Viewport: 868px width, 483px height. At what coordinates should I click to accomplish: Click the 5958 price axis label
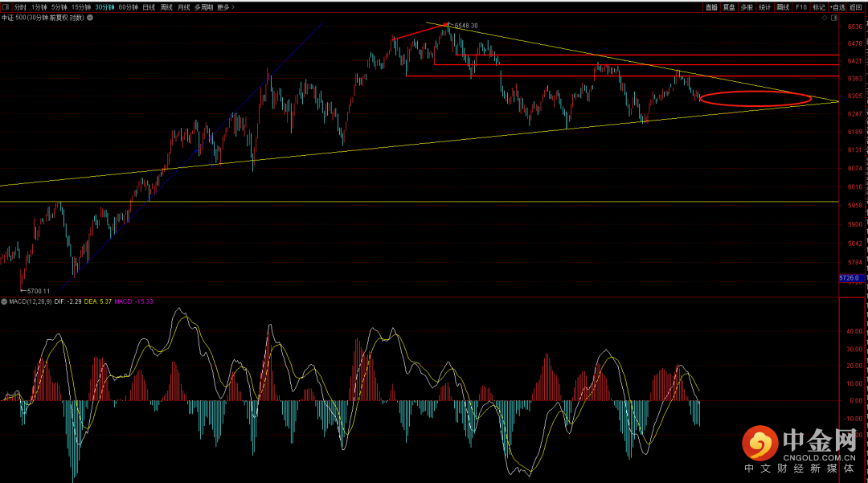(854, 205)
